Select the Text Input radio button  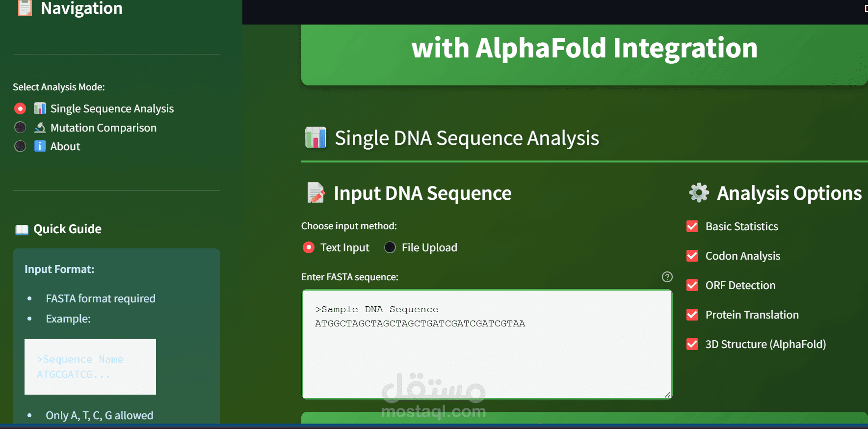point(308,247)
